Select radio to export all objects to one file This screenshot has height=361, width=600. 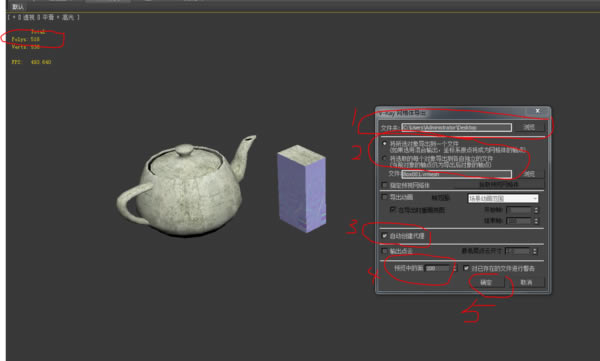385,144
